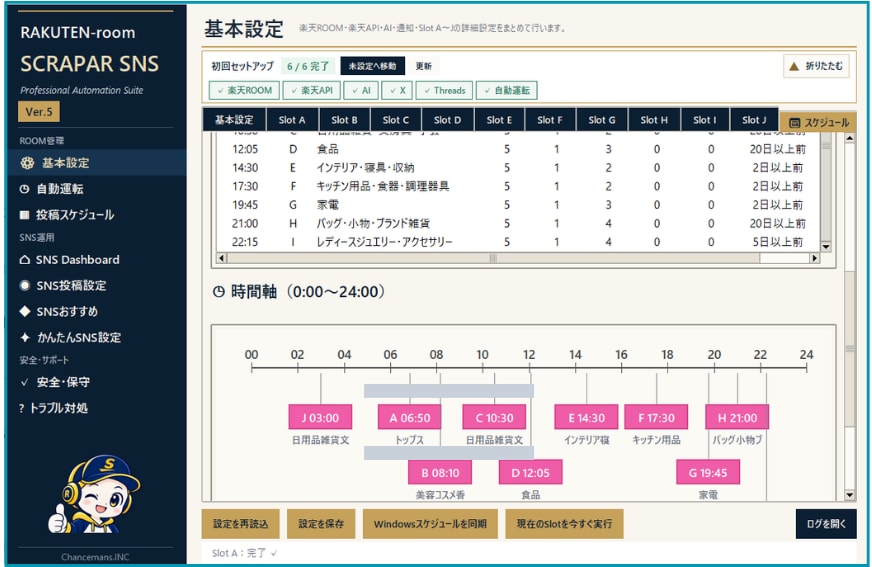Click the A 06:50 timeline marker

tap(409, 417)
